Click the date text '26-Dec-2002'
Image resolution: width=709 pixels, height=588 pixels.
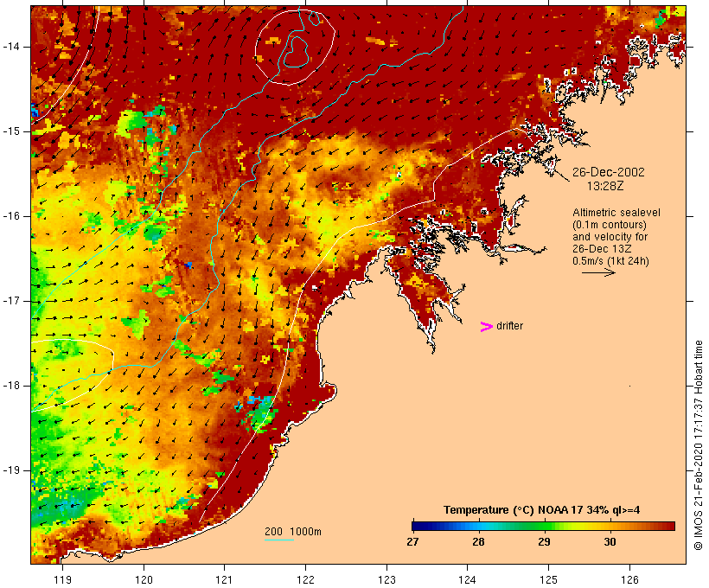point(608,172)
